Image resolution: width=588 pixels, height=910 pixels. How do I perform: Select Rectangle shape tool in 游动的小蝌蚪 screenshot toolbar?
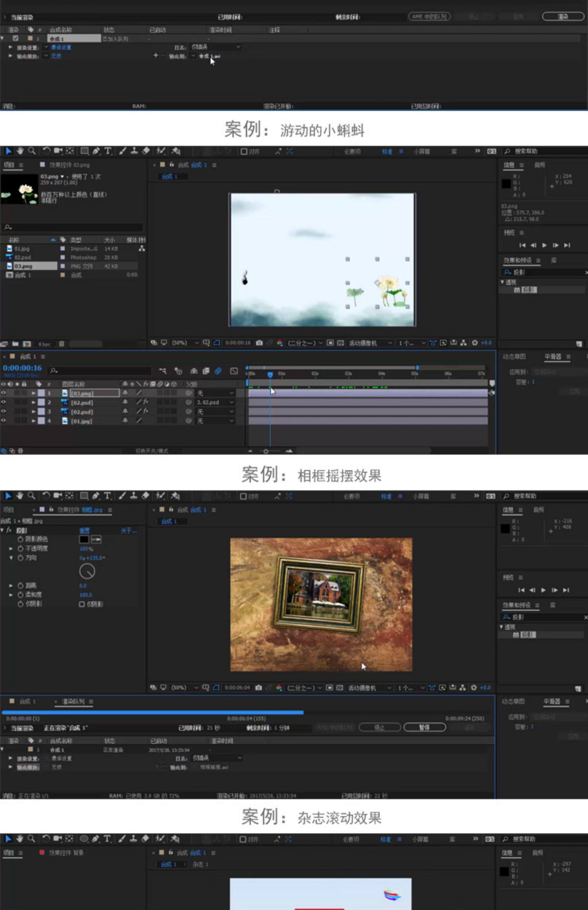click(x=84, y=151)
